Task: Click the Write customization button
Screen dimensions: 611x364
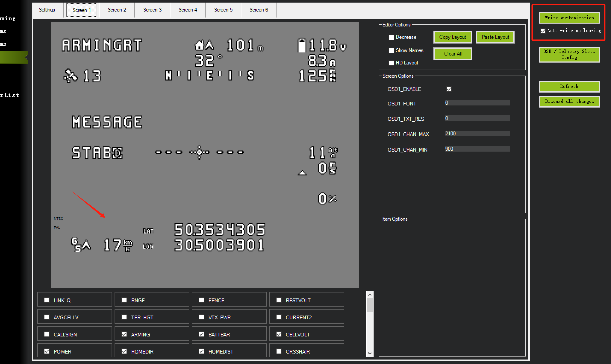Action: [569, 18]
